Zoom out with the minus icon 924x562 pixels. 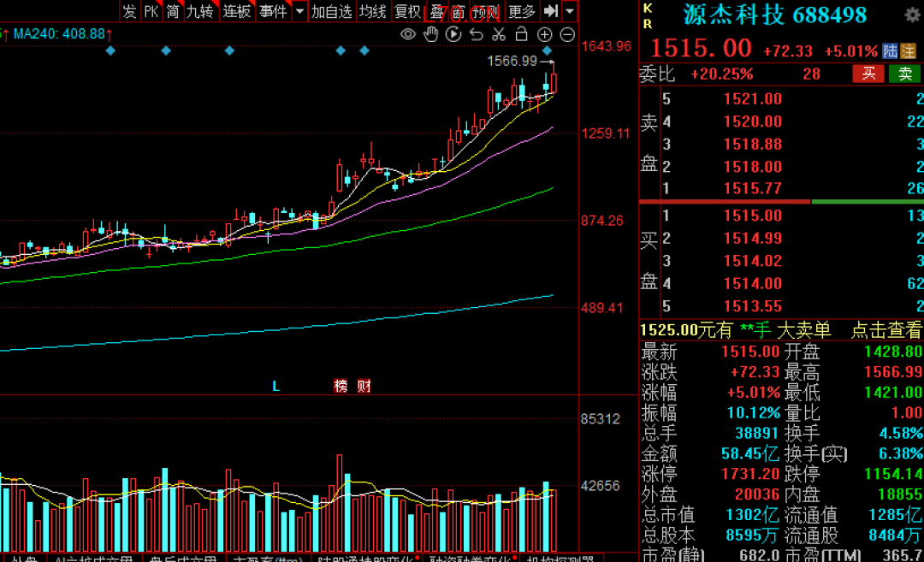[x=567, y=35]
